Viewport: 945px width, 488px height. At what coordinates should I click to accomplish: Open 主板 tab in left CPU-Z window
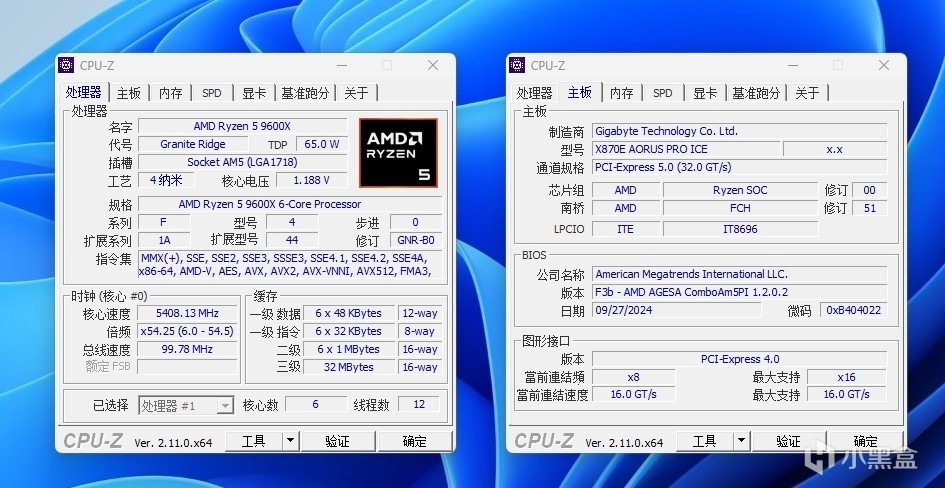coord(128,93)
